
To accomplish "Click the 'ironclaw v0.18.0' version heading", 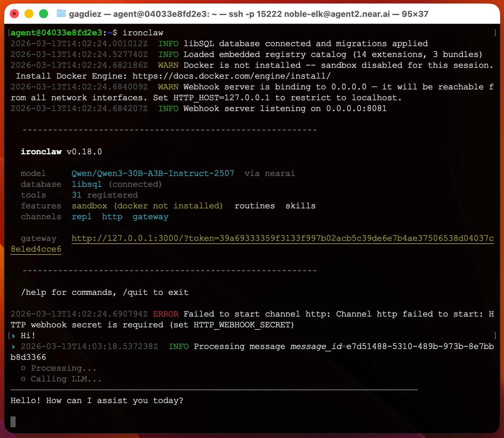I will click(x=61, y=152).
